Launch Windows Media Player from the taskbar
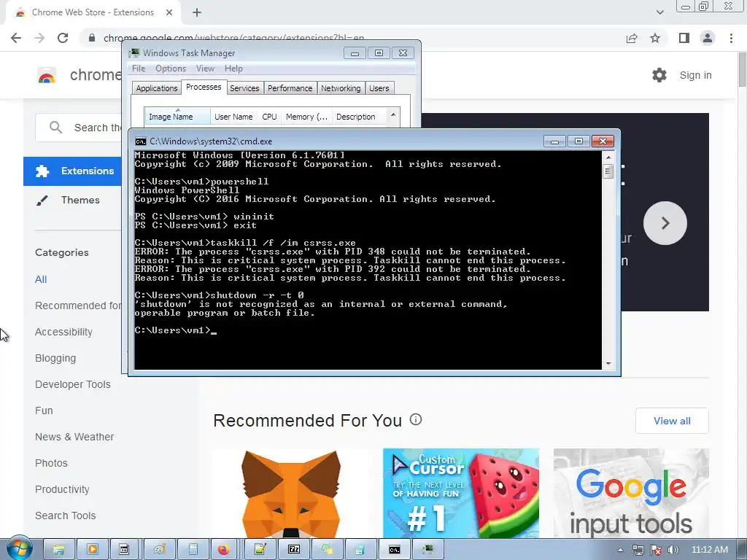The width and height of the screenshot is (747, 560). [x=92, y=550]
